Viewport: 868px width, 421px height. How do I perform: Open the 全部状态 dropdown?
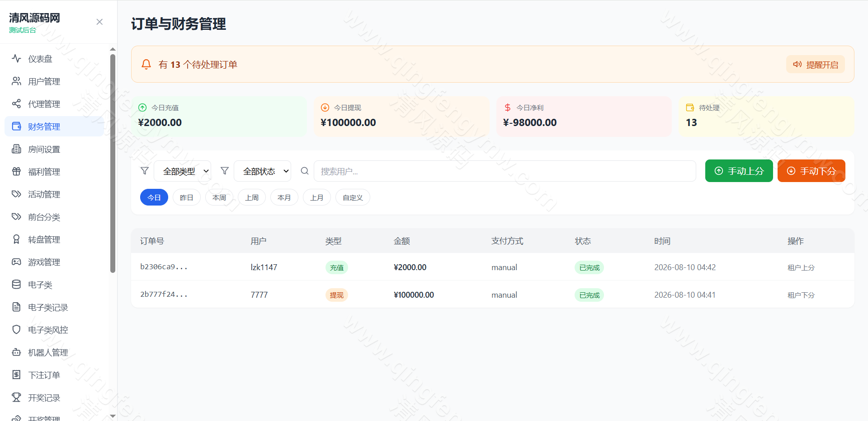coord(262,171)
